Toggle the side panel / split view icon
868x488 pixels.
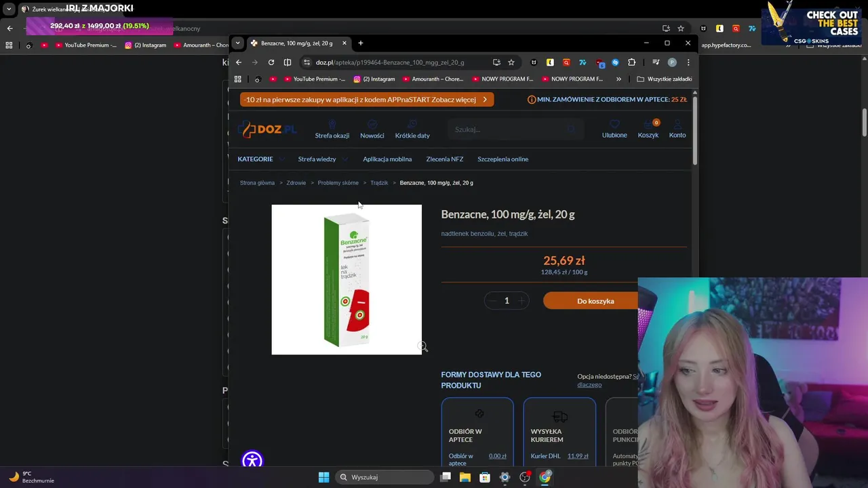click(x=288, y=62)
